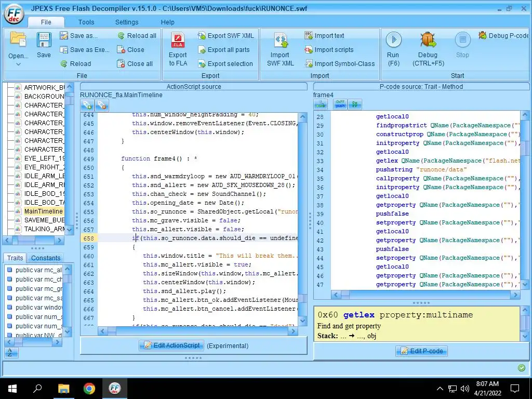
Task: Export to FLA
Action: click(178, 49)
